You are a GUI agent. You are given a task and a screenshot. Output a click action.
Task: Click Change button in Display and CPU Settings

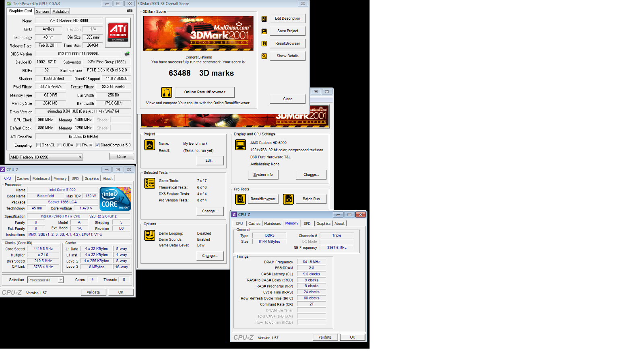click(x=311, y=174)
